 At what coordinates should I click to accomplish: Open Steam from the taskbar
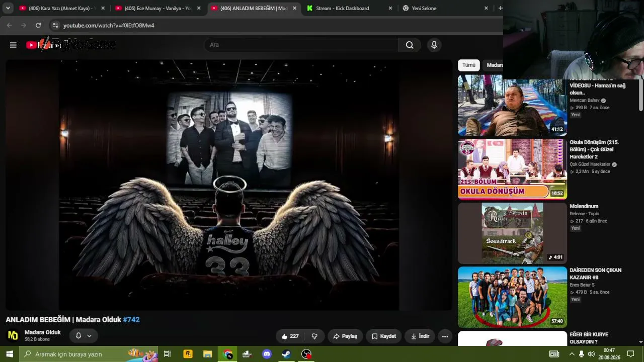click(286, 354)
